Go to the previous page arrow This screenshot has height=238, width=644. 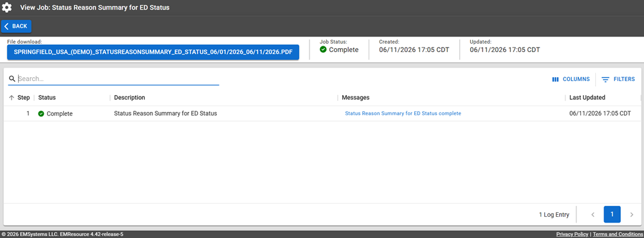point(593,215)
